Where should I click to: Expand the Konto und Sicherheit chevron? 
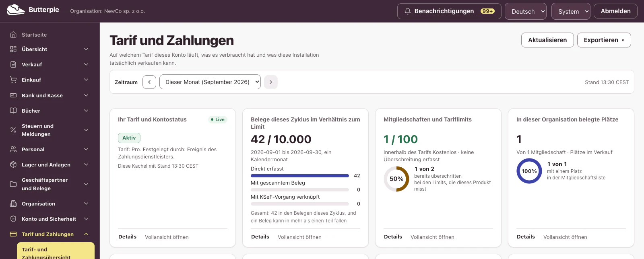coord(86,219)
